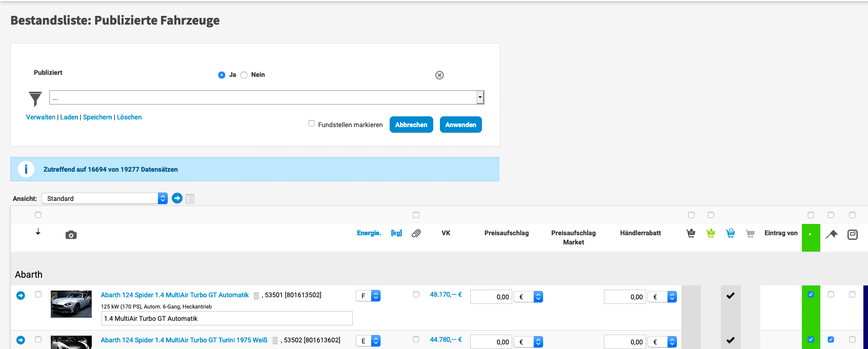Image resolution: width=868 pixels, height=349 pixels.
Task: Click the black cart with upload arrow
Action: click(691, 233)
